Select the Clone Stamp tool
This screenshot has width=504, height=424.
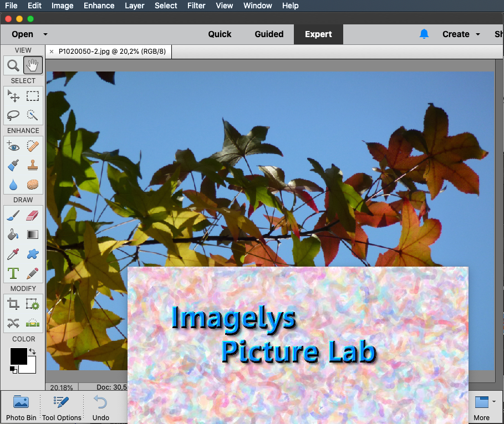(33, 165)
